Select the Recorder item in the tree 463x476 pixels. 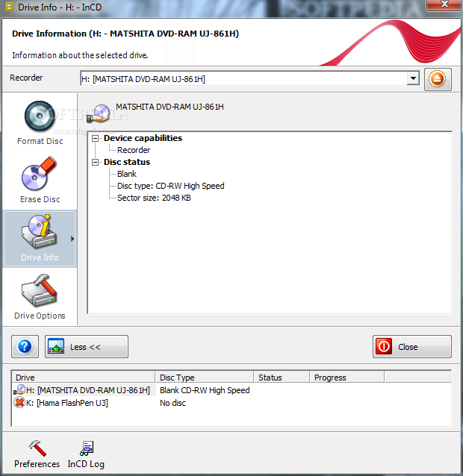tap(134, 150)
